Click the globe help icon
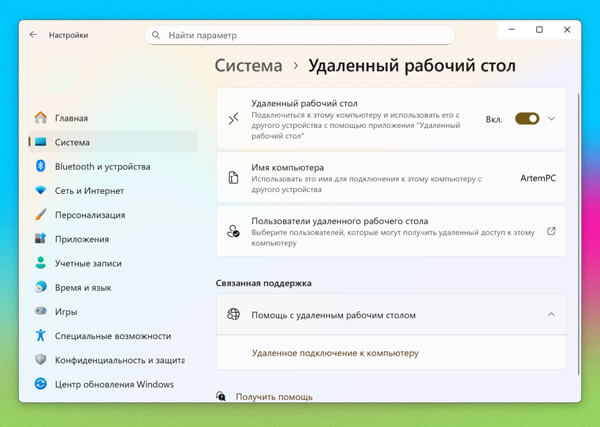Viewport: 600px width, 427px height. click(x=233, y=314)
